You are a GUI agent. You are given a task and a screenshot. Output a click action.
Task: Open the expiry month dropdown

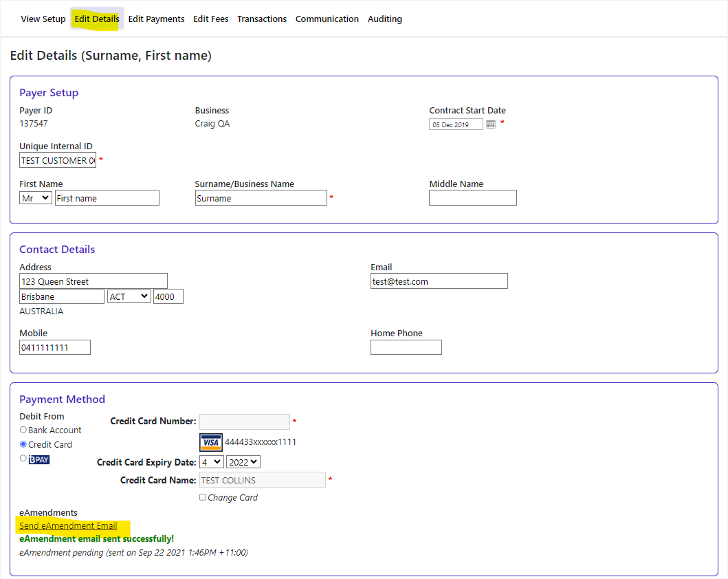[211, 462]
